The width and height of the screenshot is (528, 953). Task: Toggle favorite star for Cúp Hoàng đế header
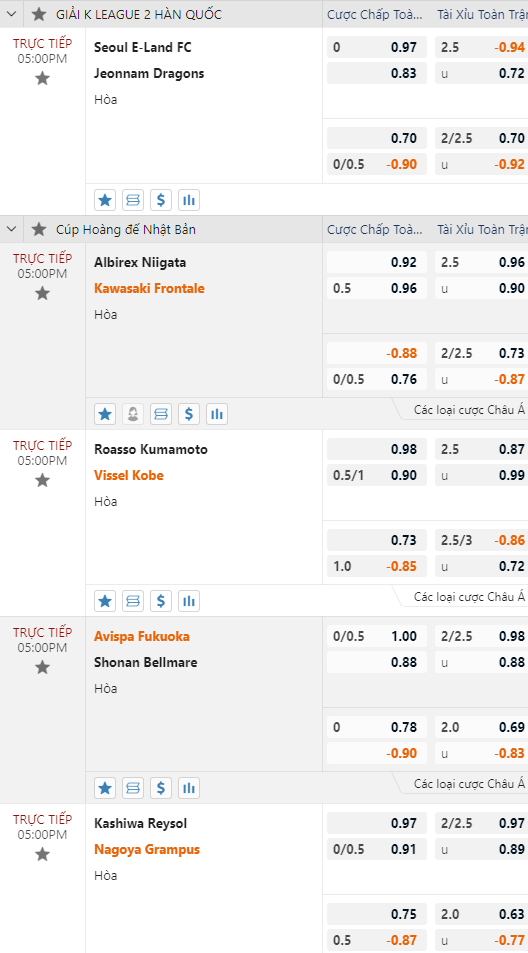point(39,229)
